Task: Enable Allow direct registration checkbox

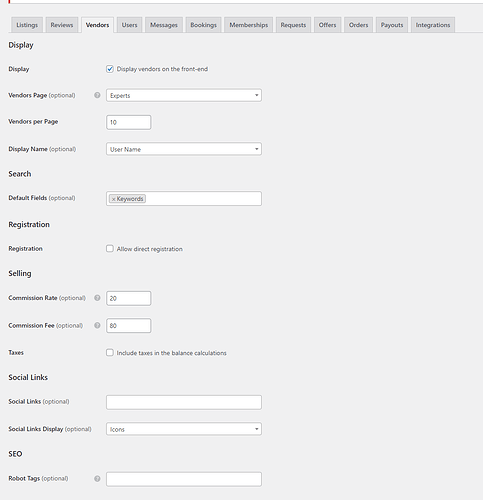Action: 110,249
